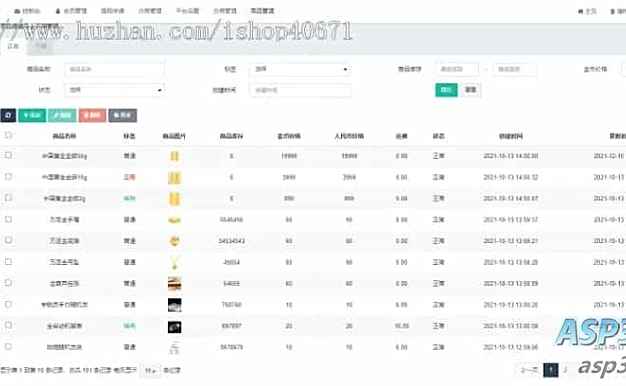Open product image in row with stock 34534543
626x386 pixels.
click(x=174, y=241)
